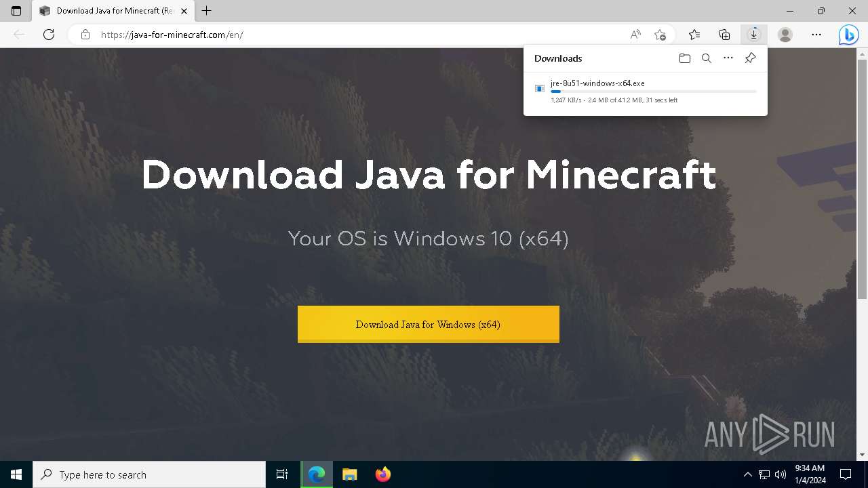The height and width of the screenshot is (488, 868).
Task: Open the Bing sidebar icon
Action: click(x=848, y=35)
